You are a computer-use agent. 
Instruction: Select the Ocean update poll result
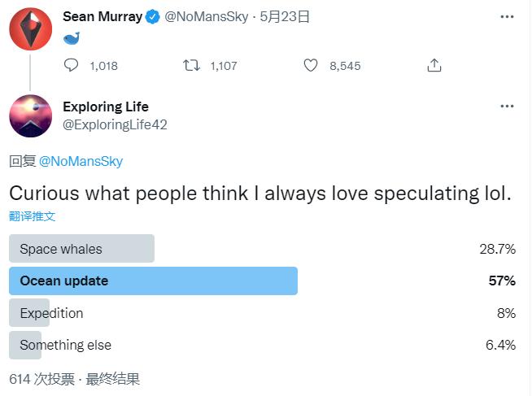coord(153,281)
